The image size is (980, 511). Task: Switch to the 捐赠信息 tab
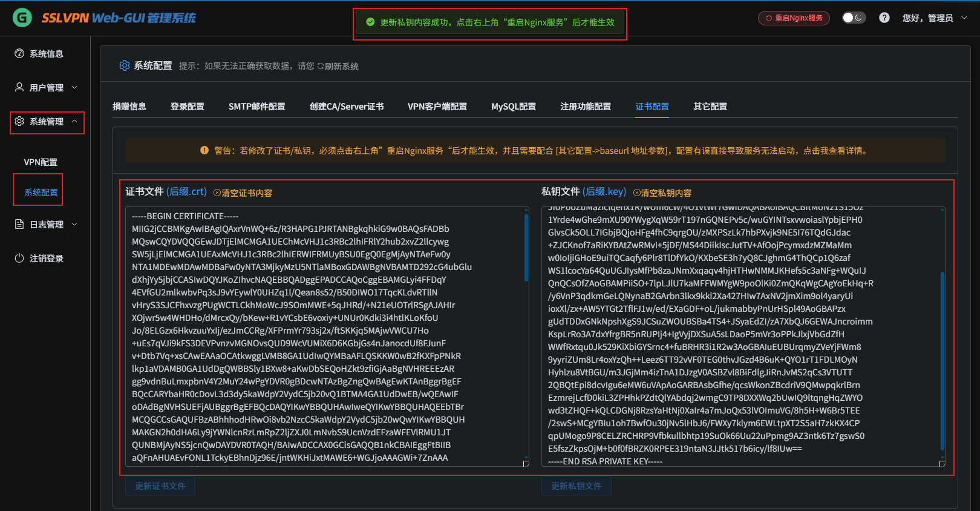(x=129, y=107)
